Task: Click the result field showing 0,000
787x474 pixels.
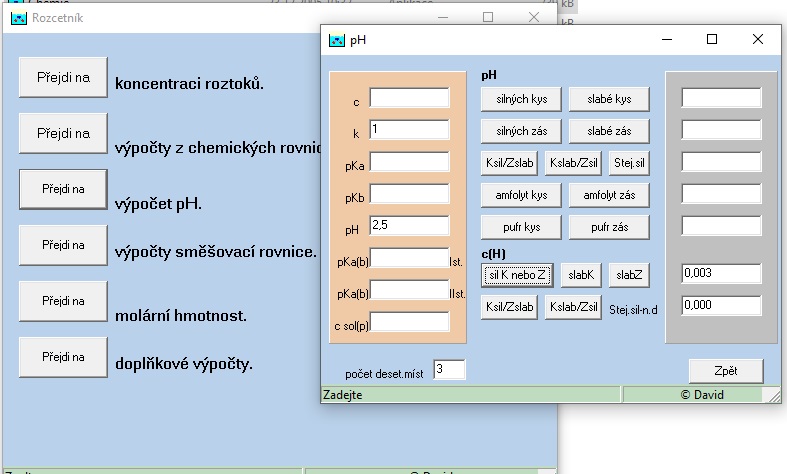Action: point(721,306)
